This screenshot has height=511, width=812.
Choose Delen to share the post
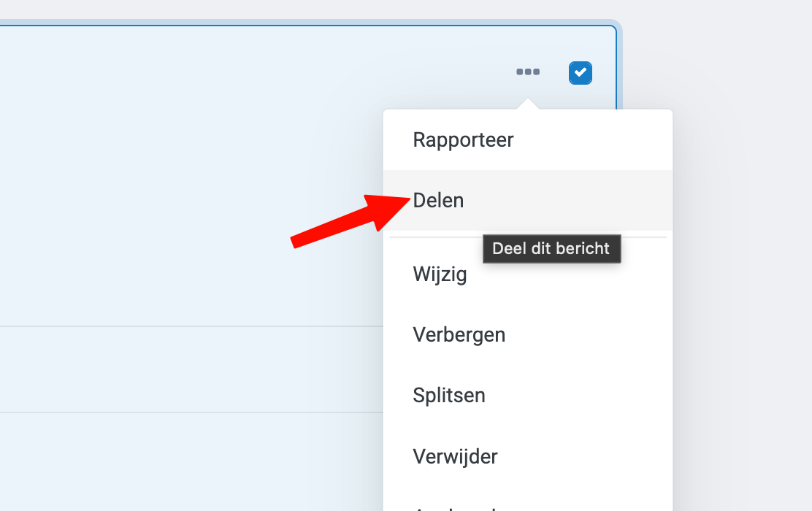[438, 200]
